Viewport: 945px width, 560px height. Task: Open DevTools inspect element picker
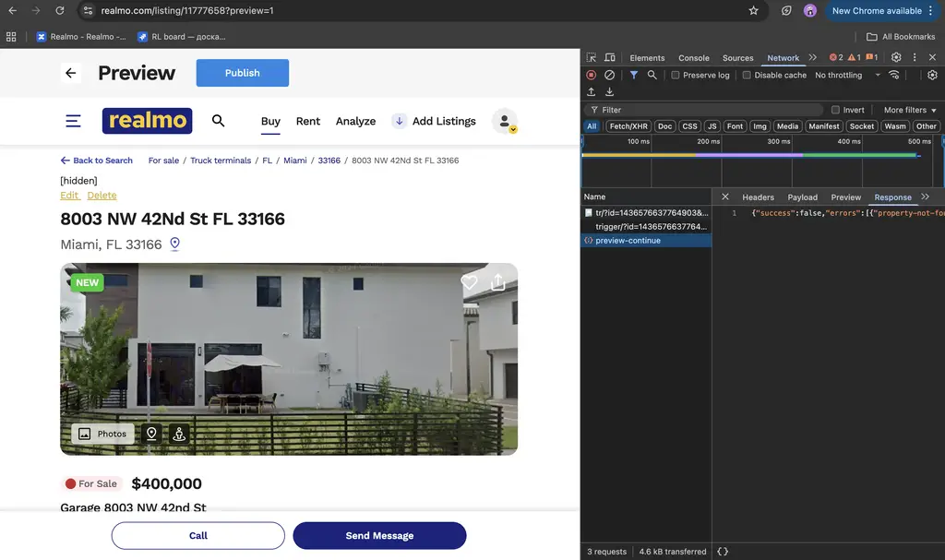tap(592, 57)
